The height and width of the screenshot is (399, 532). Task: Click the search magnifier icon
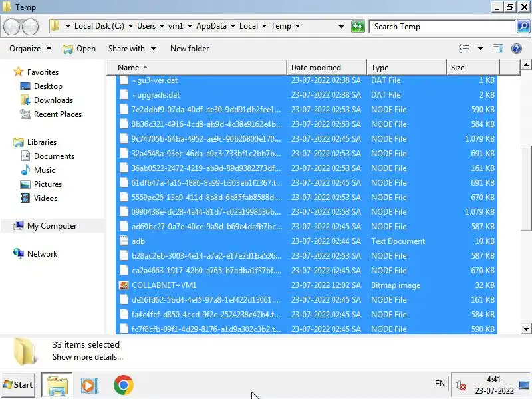coord(523,26)
